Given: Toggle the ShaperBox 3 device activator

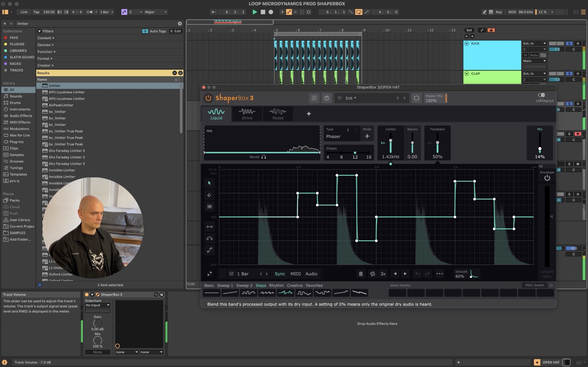Looking at the screenshot, I should (87, 294).
